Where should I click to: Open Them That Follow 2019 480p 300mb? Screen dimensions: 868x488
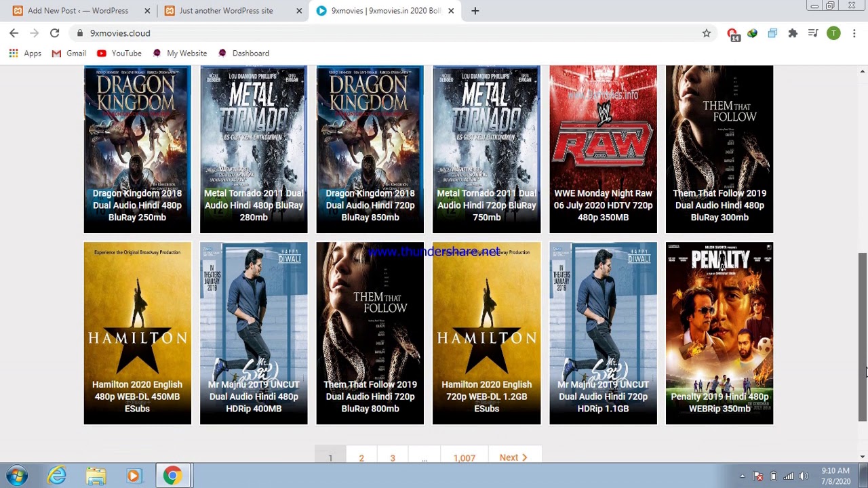coord(719,149)
